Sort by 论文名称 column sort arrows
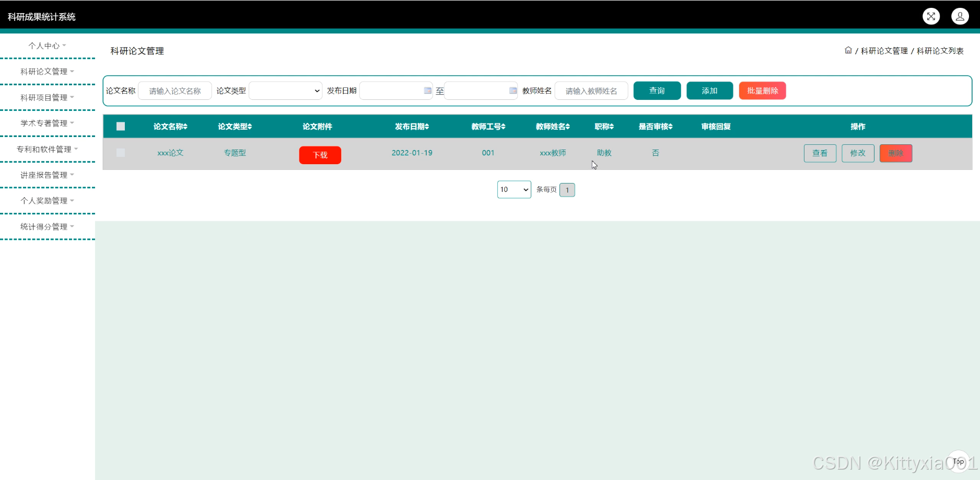This screenshot has height=480, width=980. (185, 127)
